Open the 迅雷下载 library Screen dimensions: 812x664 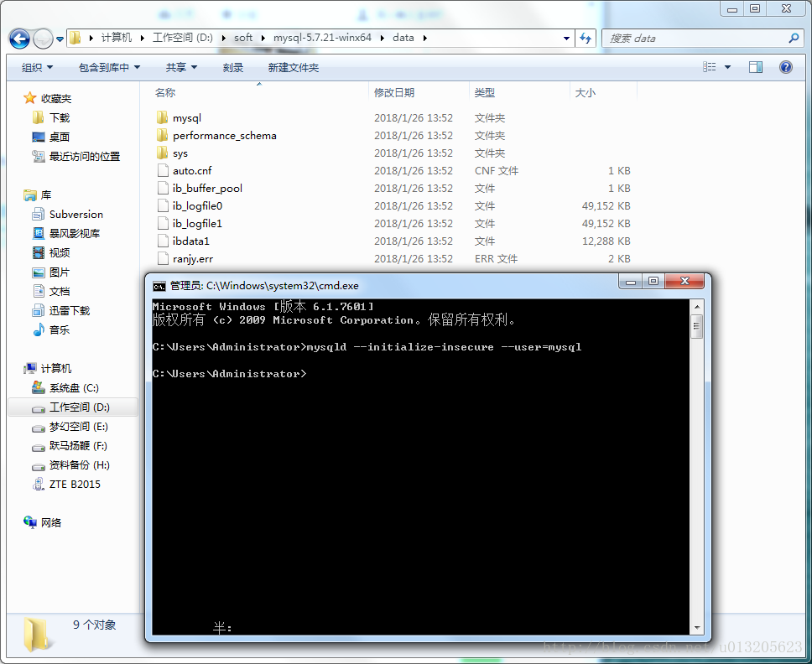click(70, 310)
